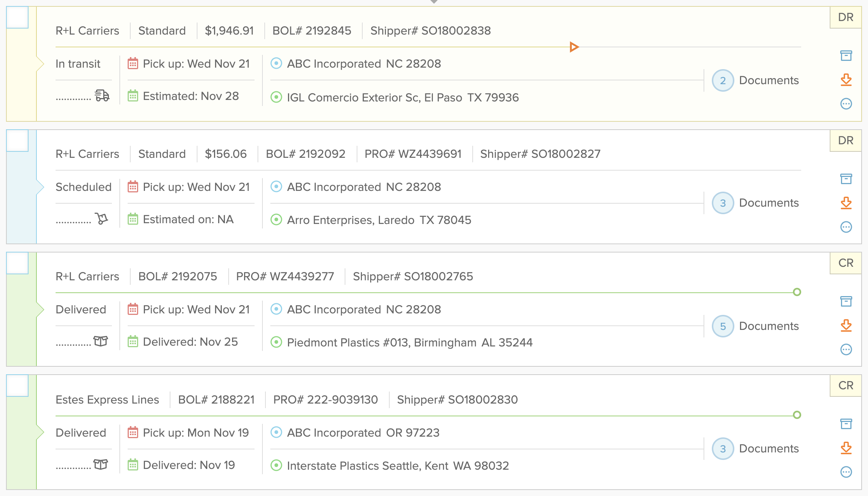This screenshot has height=496, width=868.
Task: Click PRO# WZ4439277 text
Action: (285, 277)
